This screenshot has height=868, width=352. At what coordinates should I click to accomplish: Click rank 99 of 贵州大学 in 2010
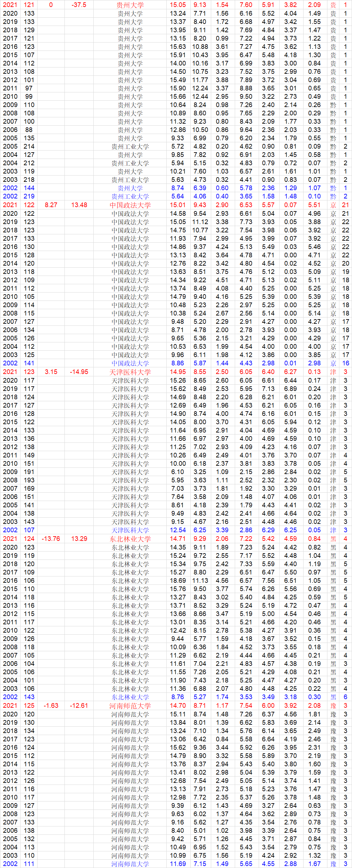click(x=29, y=96)
